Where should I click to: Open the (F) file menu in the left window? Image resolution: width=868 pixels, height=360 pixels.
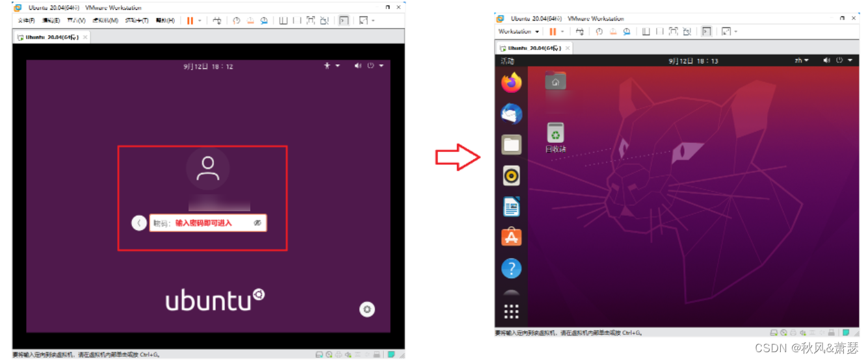click(x=27, y=21)
